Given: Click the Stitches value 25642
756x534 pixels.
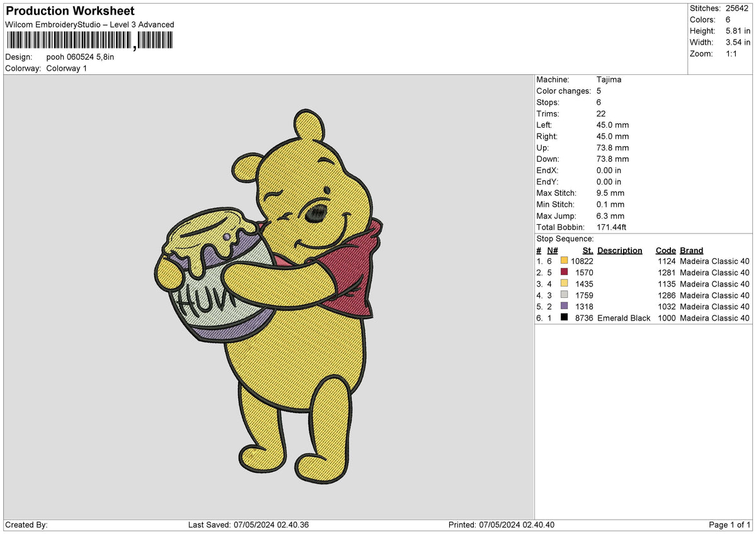Looking at the screenshot, I should 738,8.
